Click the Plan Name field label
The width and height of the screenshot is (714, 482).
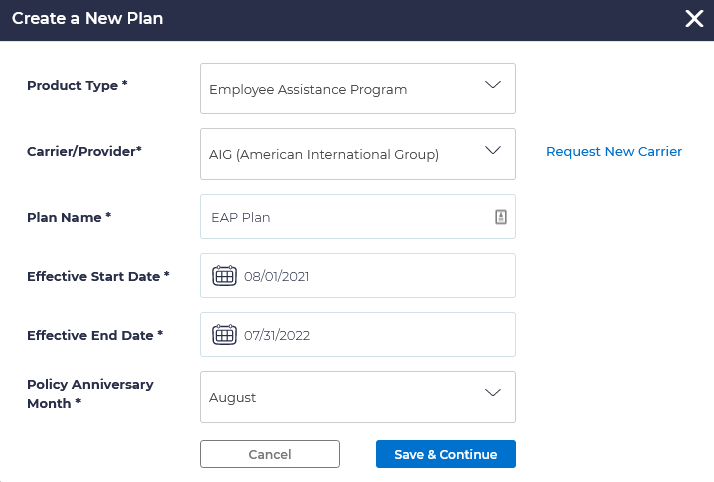click(69, 217)
